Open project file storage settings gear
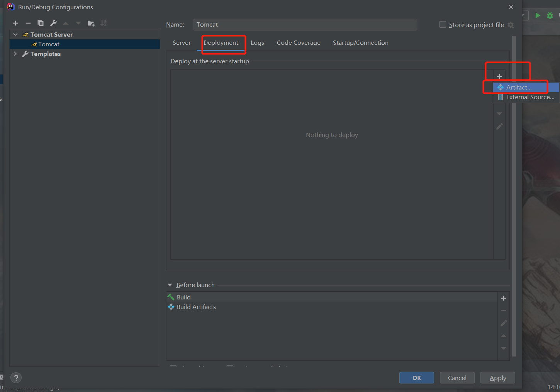560x392 pixels. (x=511, y=25)
